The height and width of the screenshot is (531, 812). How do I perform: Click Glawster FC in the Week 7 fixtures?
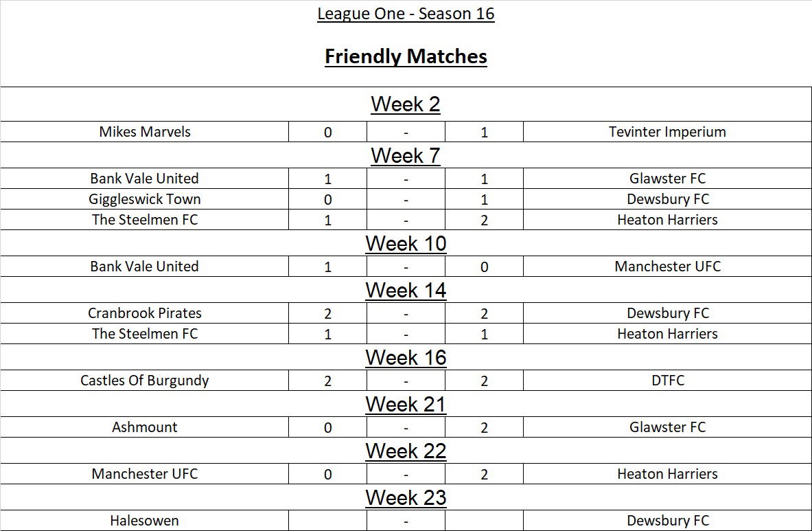(667, 179)
